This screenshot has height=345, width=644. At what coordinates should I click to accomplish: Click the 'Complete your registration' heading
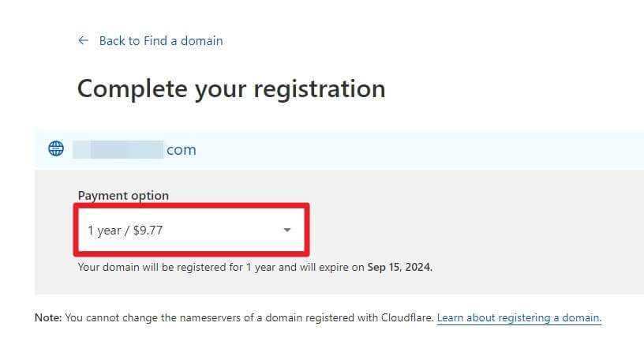pyautogui.click(x=231, y=89)
